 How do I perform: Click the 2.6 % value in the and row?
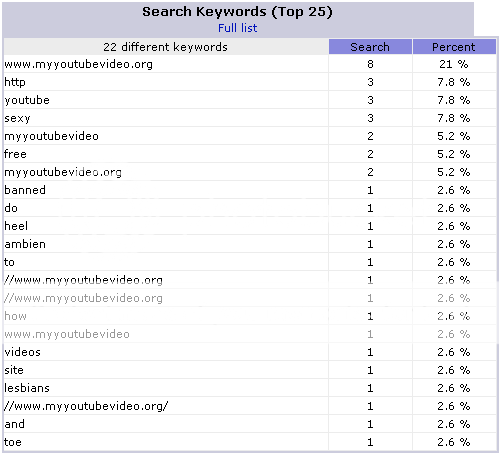[454, 424]
